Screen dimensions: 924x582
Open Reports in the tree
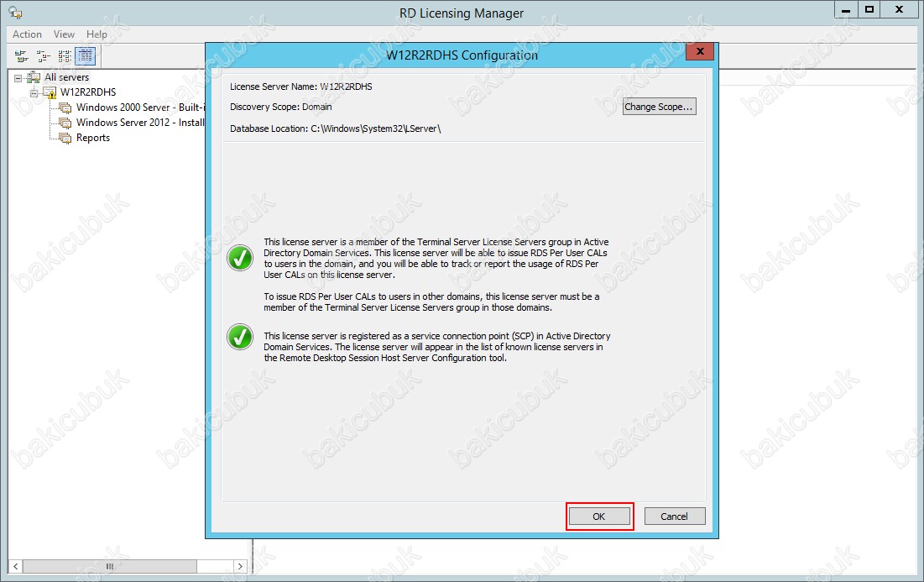[x=93, y=138]
